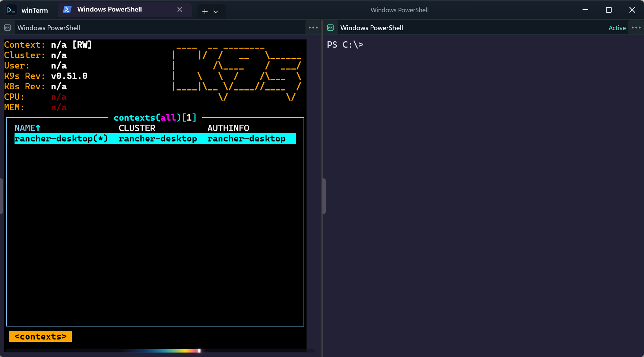The width and height of the screenshot is (644, 357).
Task: Click rancher-desktop in CLUSTER column
Action: pos(158,138)
